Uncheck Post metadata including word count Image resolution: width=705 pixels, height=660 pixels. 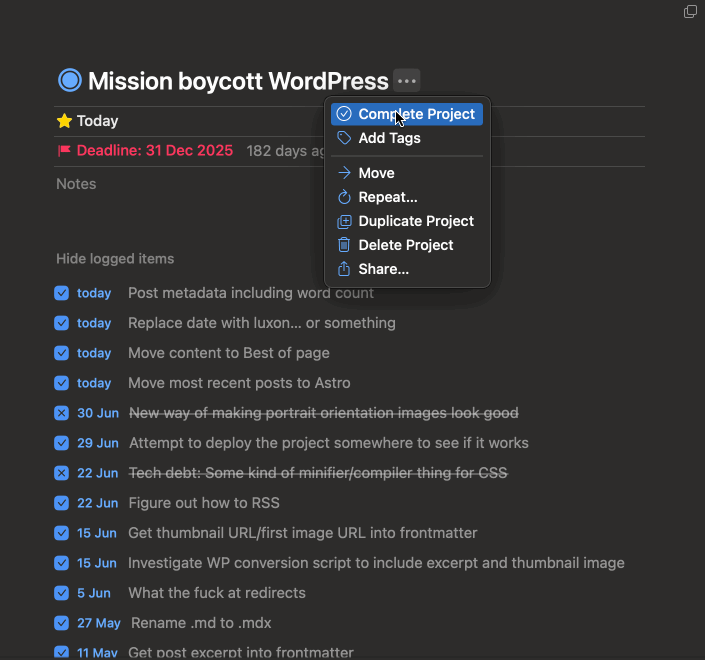(62, 293)
